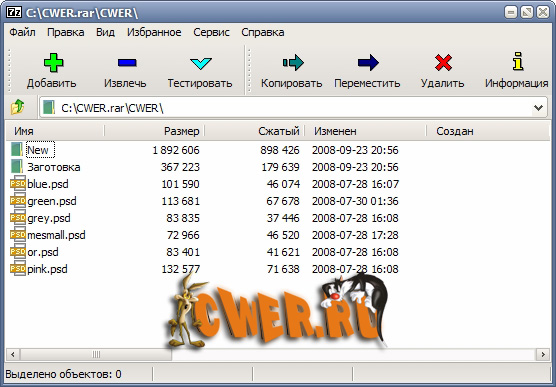The height and width of the screenshot is (387, 556).
Task: Click the Добавить button label
Action: click(x=51, y=83)
